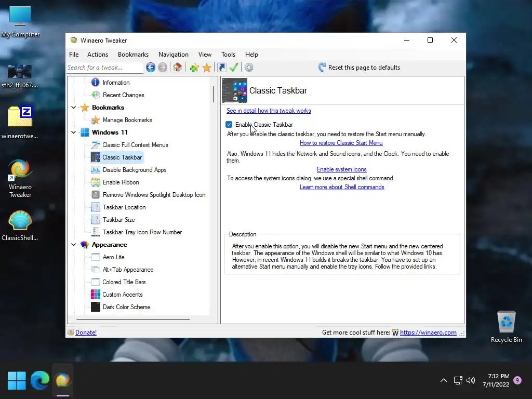Open bookmarks with the gold star toolbar icon

click(x=207, y=68)
